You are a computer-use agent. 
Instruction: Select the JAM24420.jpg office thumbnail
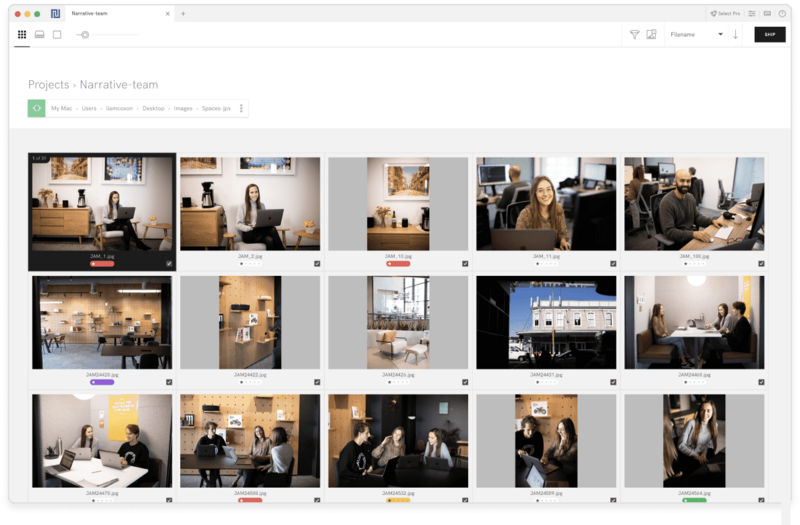[102, 322]
